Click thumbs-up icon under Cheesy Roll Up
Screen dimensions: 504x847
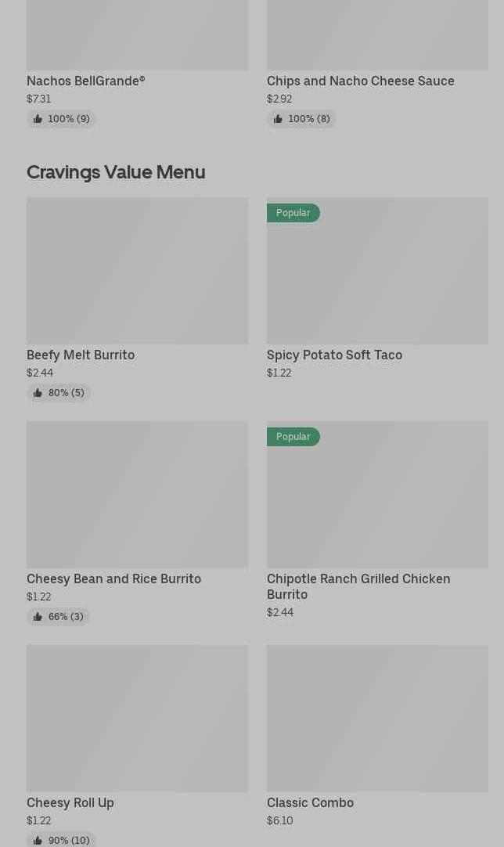click(38, 840)
